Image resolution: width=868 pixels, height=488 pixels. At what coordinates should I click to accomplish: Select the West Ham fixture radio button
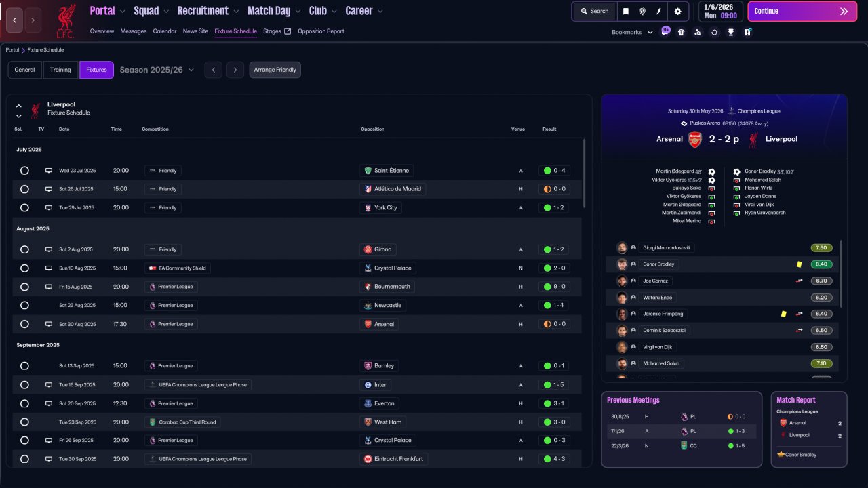coord(24,422)
